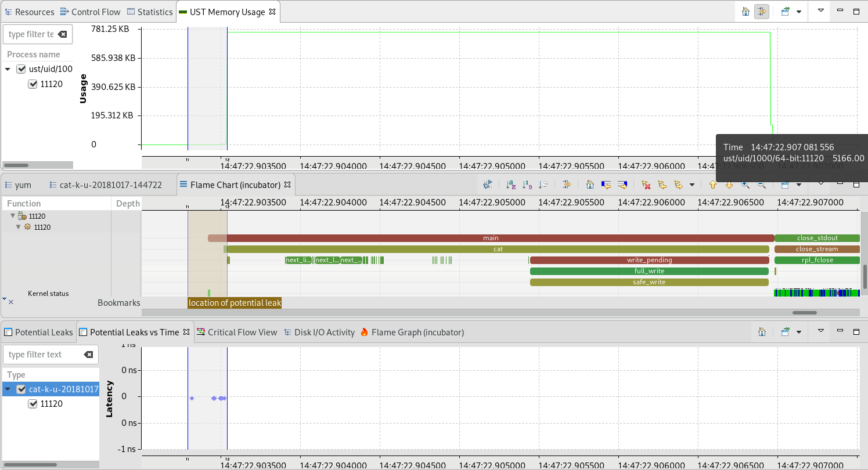
Task: Open marker options dropdown arrow
Action: 691,185
